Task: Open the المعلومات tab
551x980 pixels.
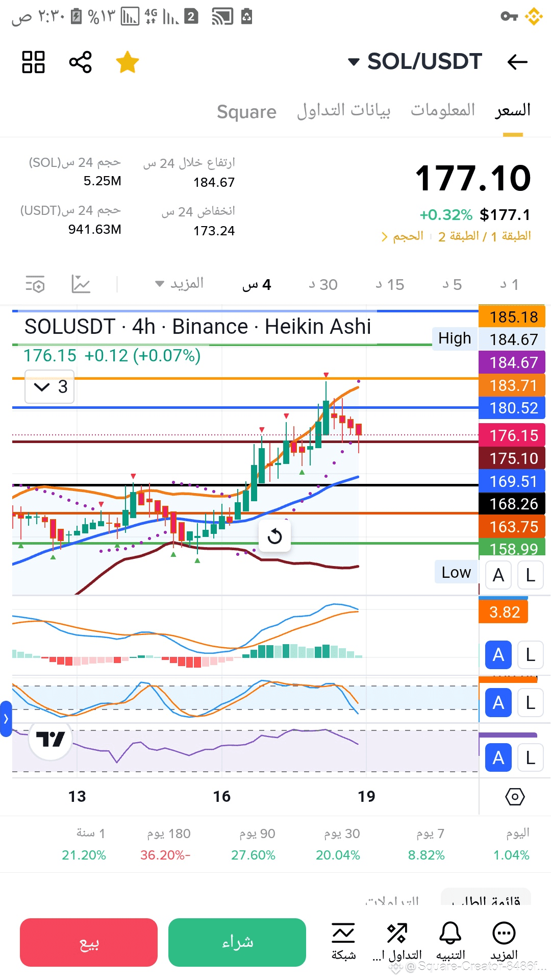Action: click(442, 110)
